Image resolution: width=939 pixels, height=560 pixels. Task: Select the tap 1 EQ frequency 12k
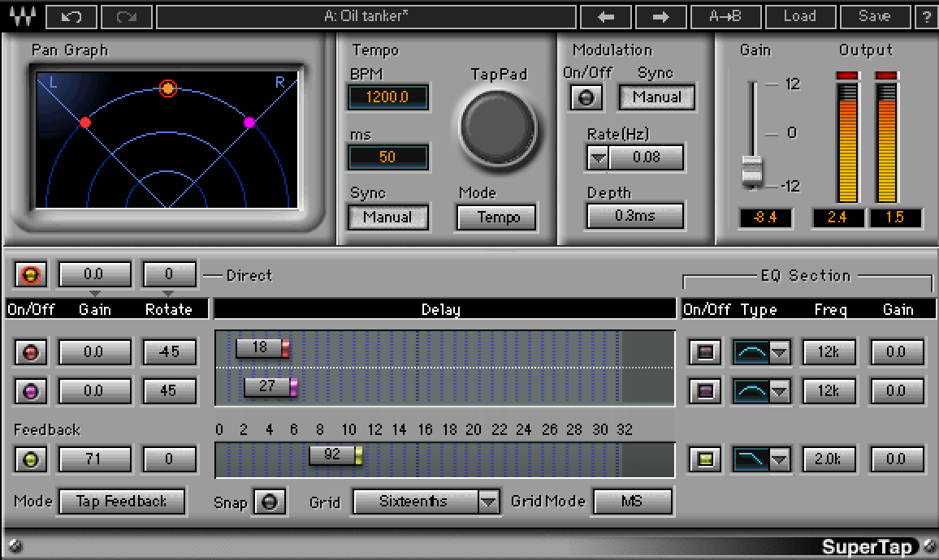coord(829,352)
